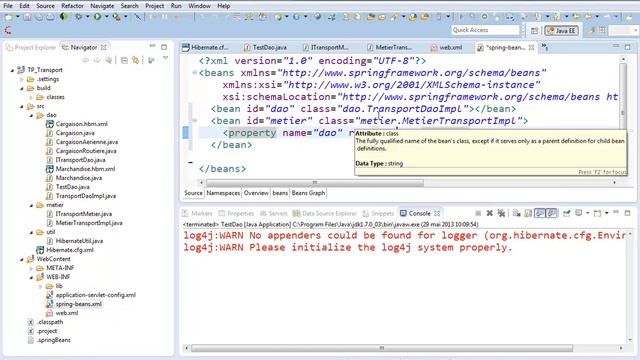Open Perspective via icon beside Java EE
This screenshot has height=360, width=640.
[x=534, y=31]
